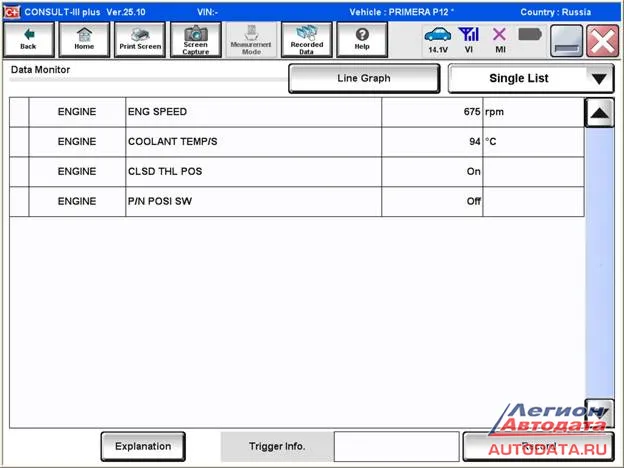624x468 pixels.
Task: Click ENGINE cell in P/N POSI SW row
Action: point(77,202)
